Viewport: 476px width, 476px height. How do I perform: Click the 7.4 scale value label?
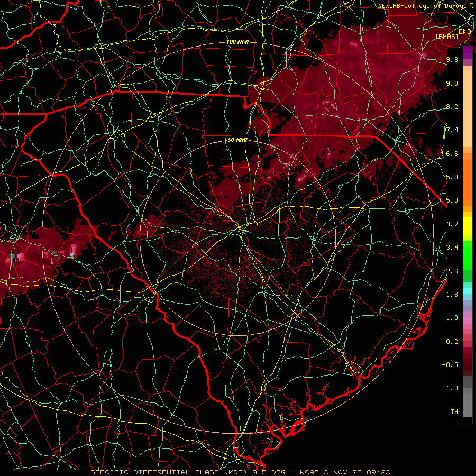tap(452, 130)
